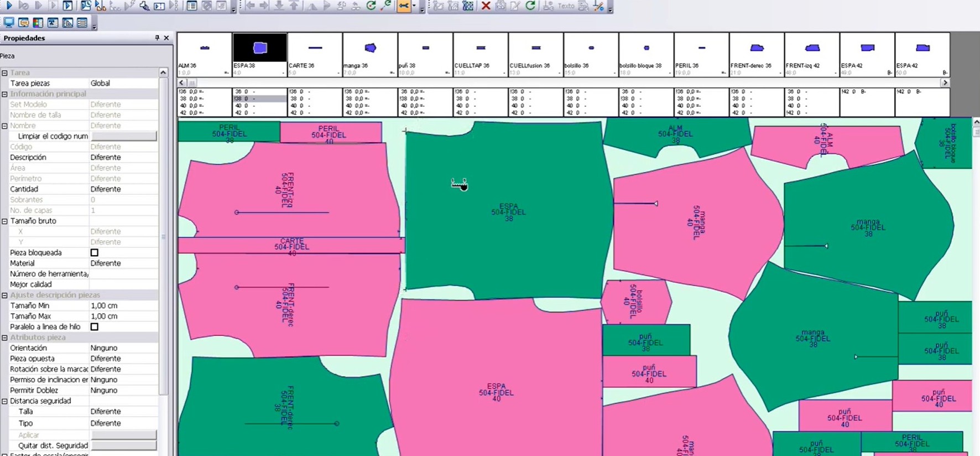Image resolution: width=980 pixels, height=456 pixels.
Task: Click the green rotate arrow beside the red X
Action: 530,6
